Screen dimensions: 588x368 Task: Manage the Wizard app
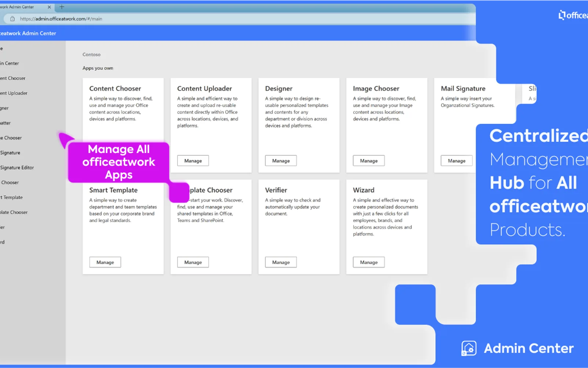point(369,262)
